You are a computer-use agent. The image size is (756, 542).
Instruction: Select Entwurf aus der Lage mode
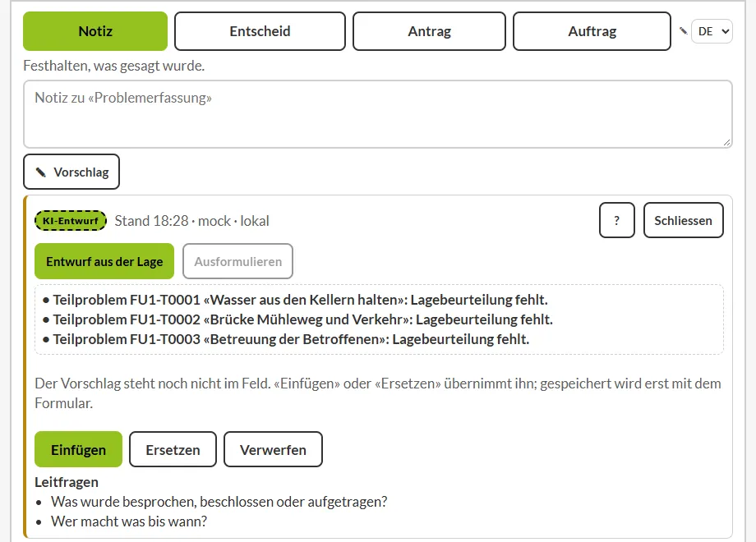(104, 261)
